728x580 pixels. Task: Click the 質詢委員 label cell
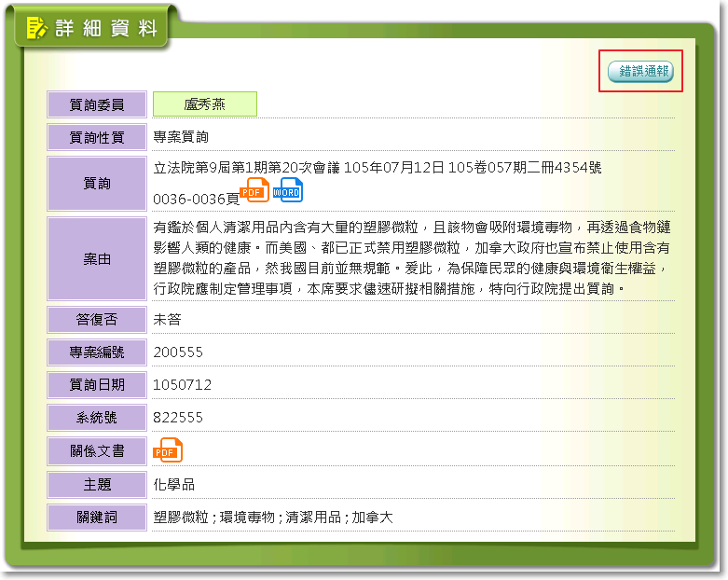click(97, 104)
